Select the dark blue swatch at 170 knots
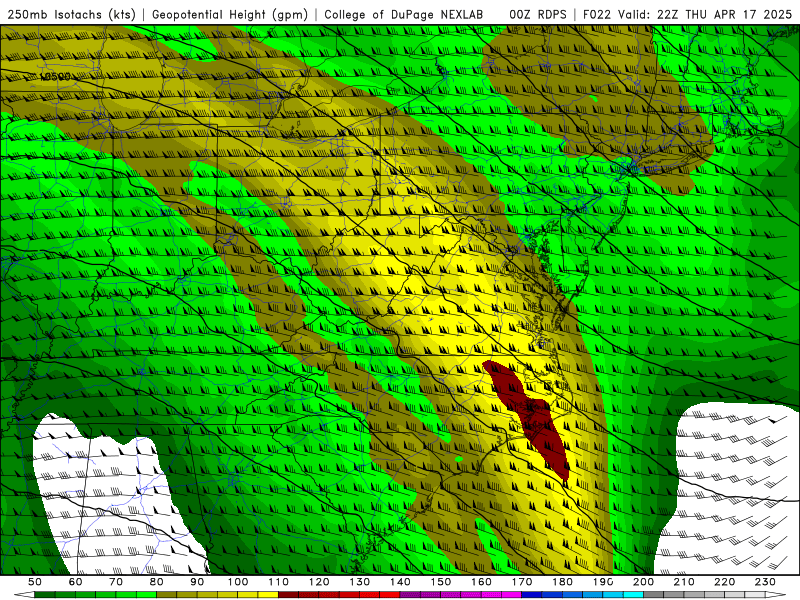Screen dimensions: 800x600 [532, 595]
